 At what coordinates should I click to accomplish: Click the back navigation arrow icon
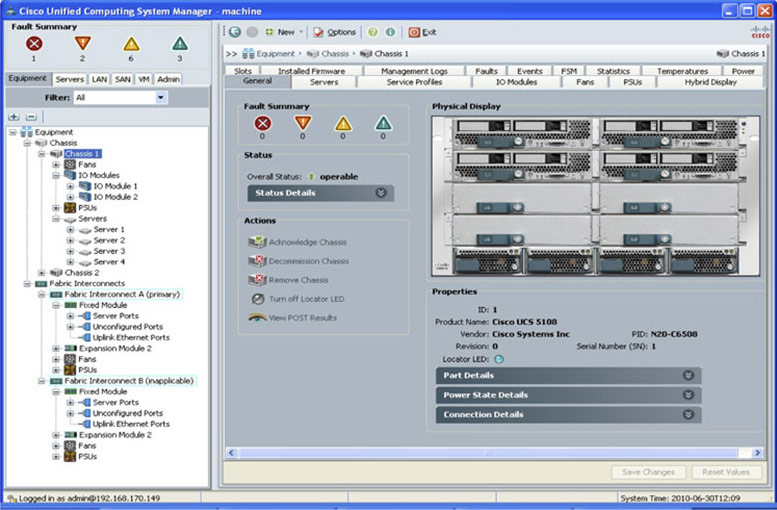[235, 32]
